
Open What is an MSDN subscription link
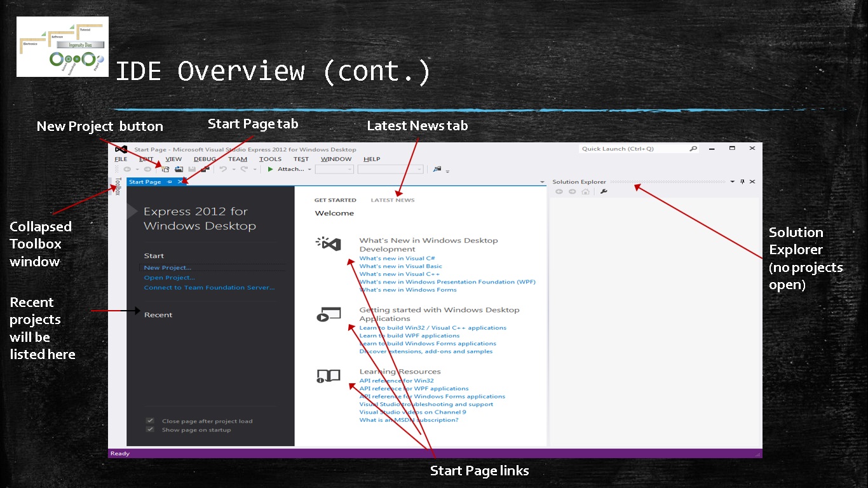[409, 420]
